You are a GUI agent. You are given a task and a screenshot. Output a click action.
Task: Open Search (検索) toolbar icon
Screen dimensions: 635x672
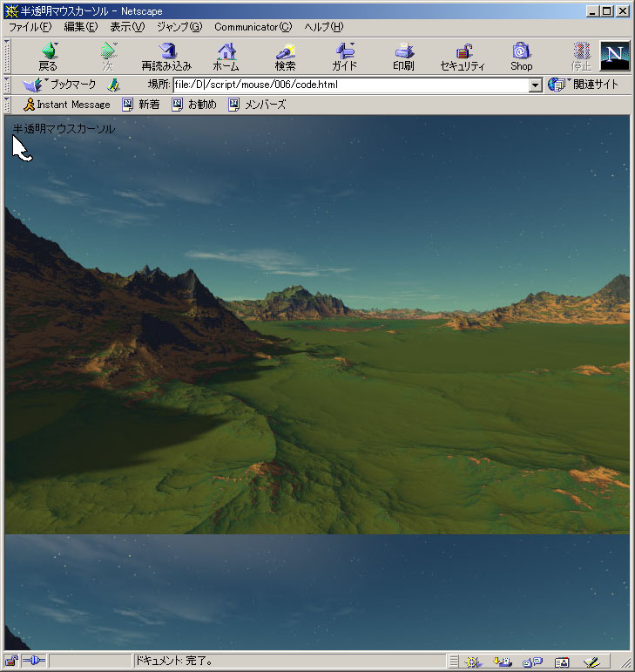285,57
